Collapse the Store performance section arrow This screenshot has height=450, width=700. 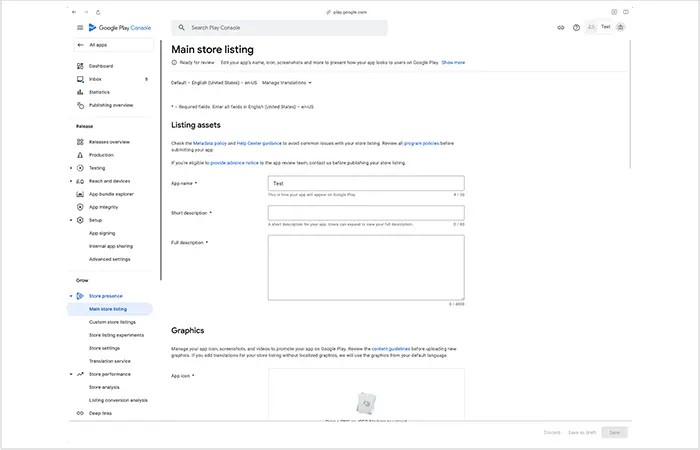pos(71,374)
